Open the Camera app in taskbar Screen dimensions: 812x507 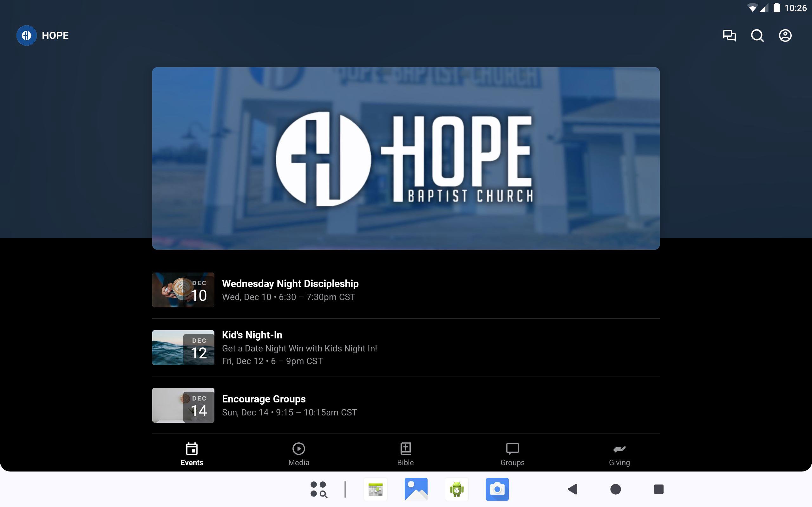click(x=497, y=489)
